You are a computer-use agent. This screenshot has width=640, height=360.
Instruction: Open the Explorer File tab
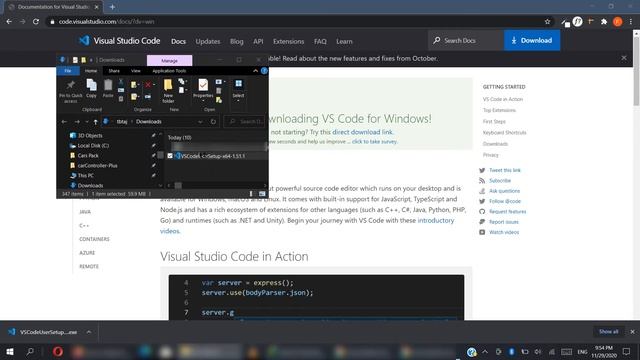coord(68,71)
